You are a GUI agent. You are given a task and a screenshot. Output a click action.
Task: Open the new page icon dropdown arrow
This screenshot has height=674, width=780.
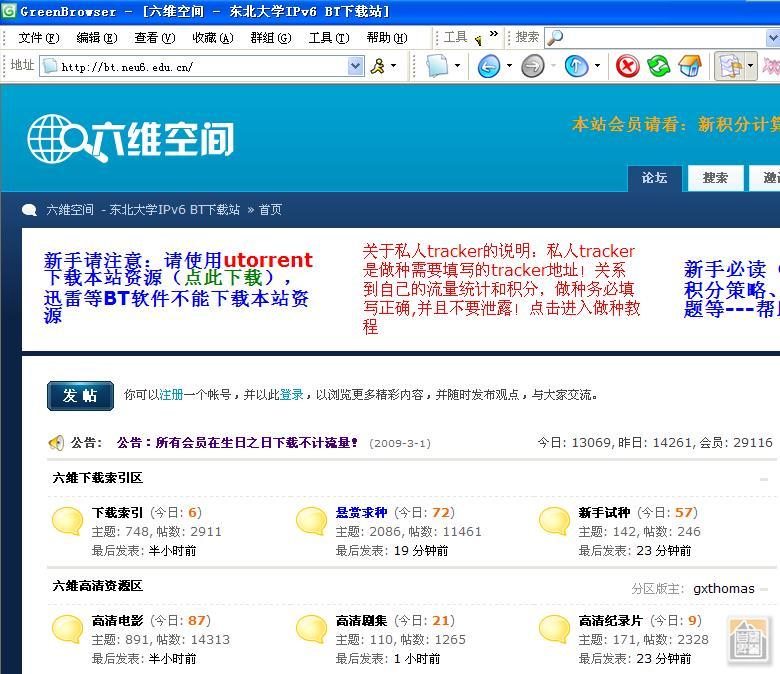[457, 66]
